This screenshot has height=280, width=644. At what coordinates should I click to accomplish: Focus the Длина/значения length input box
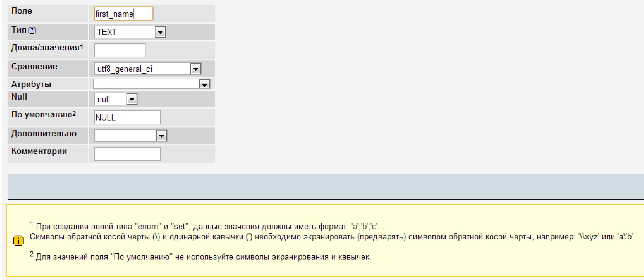pyautogui.click(x=120, y=50)
